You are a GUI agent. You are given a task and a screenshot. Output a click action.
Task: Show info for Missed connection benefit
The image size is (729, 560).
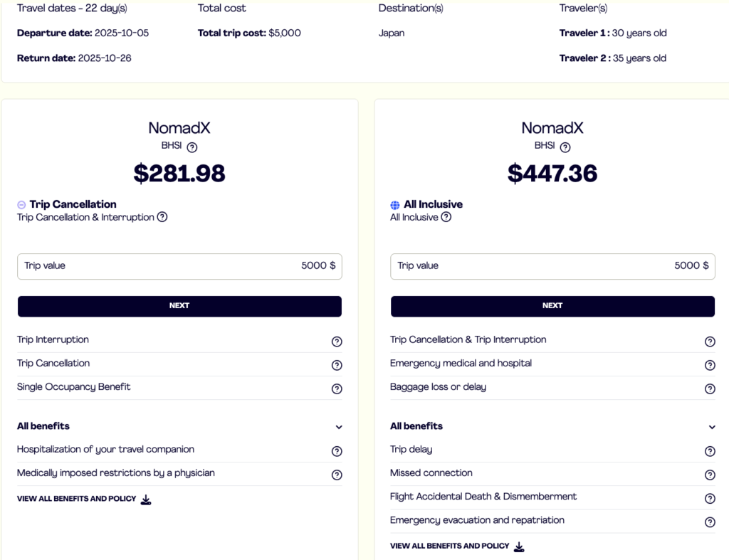pos(710,475)
